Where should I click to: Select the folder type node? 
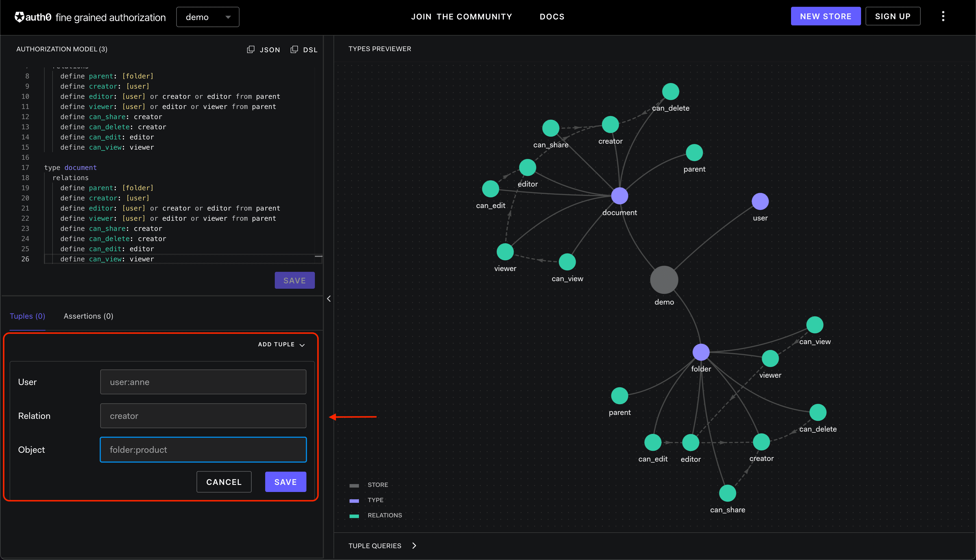(x=701, y=352)
